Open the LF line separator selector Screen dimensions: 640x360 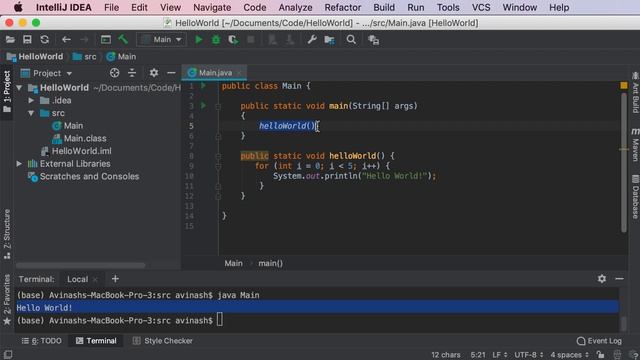point(500,355)
